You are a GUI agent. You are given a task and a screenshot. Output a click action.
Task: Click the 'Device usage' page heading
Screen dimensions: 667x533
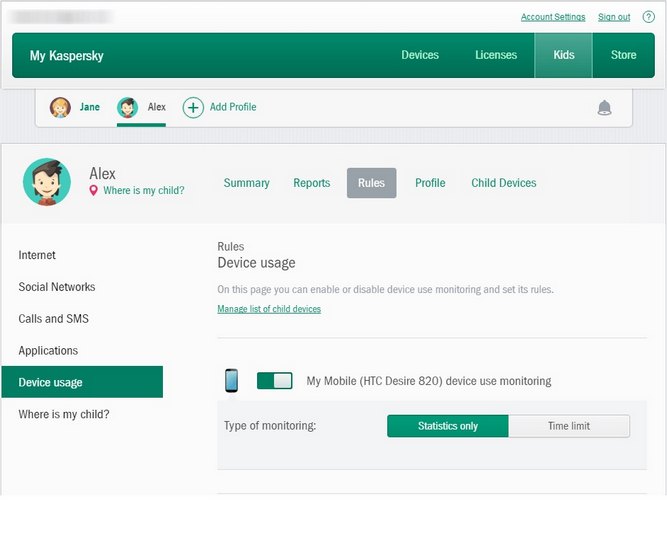256,263
